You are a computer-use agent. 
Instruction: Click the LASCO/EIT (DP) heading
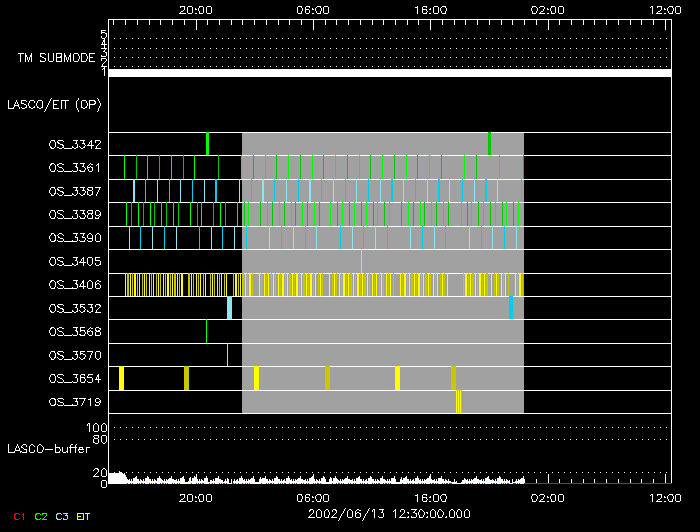(x=53, y=104)
